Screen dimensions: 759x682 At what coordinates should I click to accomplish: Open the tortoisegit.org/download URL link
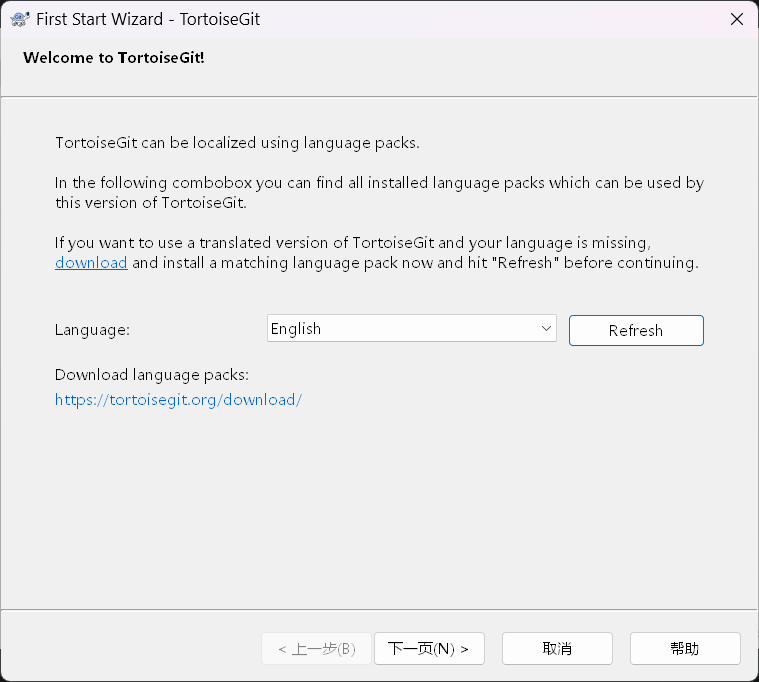click(178, 400)
